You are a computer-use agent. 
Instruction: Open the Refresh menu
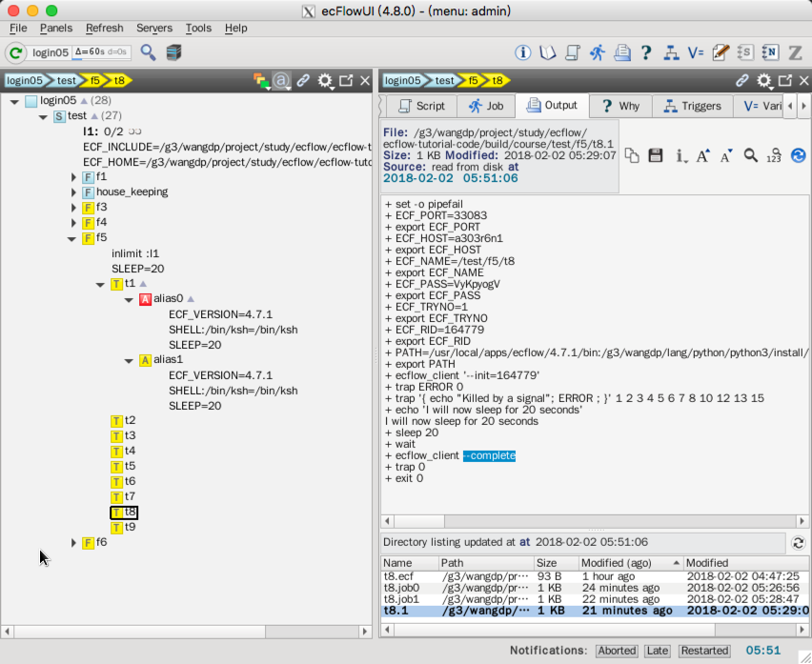105,28
